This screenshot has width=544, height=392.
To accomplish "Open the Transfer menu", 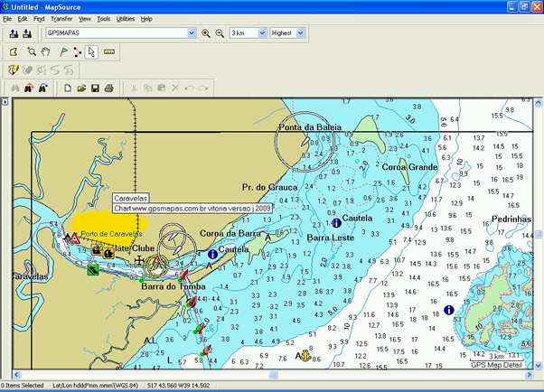I will (61, 18).
